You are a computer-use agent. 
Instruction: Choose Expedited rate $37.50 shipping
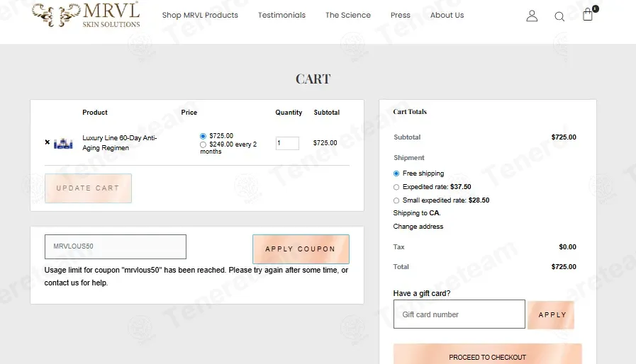coord(396,187)
